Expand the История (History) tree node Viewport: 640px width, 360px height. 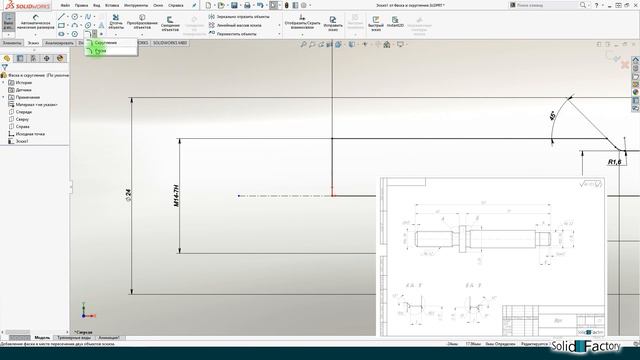(x=4, y=82)
